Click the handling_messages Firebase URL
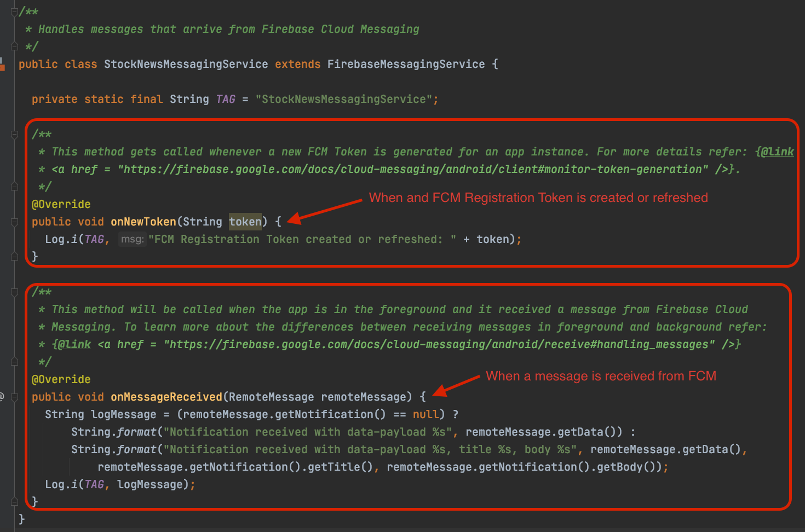The image size is (805, 532). pos(439,344)
